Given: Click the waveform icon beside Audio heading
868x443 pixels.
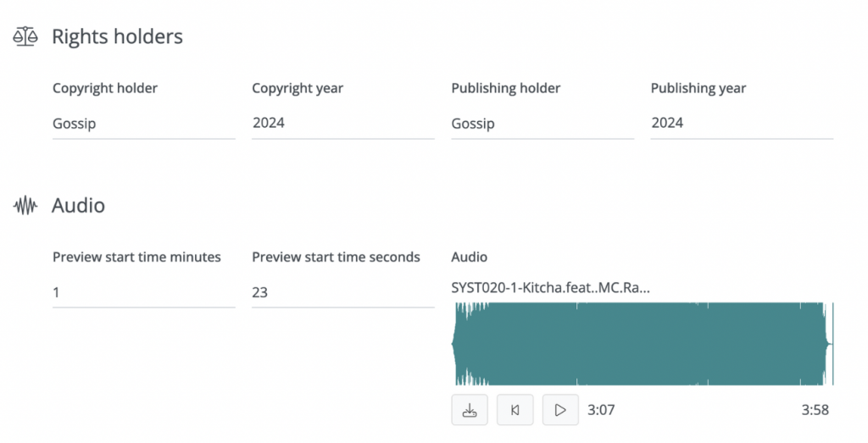Looking at the screenshot, I should pyautogui.click(x=25, y=206).
